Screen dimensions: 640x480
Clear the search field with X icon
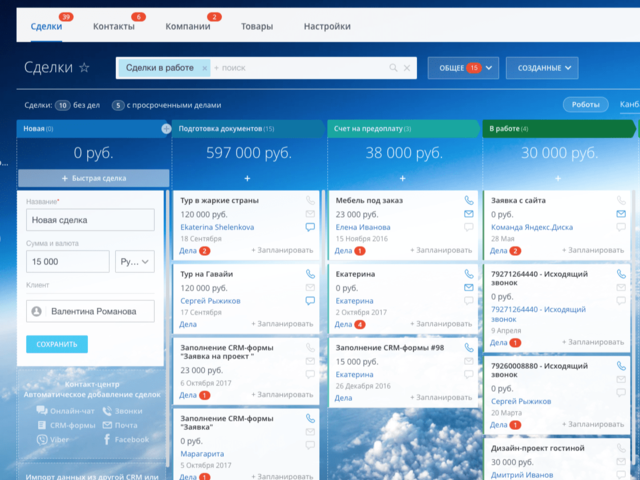click(x=407, y=68)
